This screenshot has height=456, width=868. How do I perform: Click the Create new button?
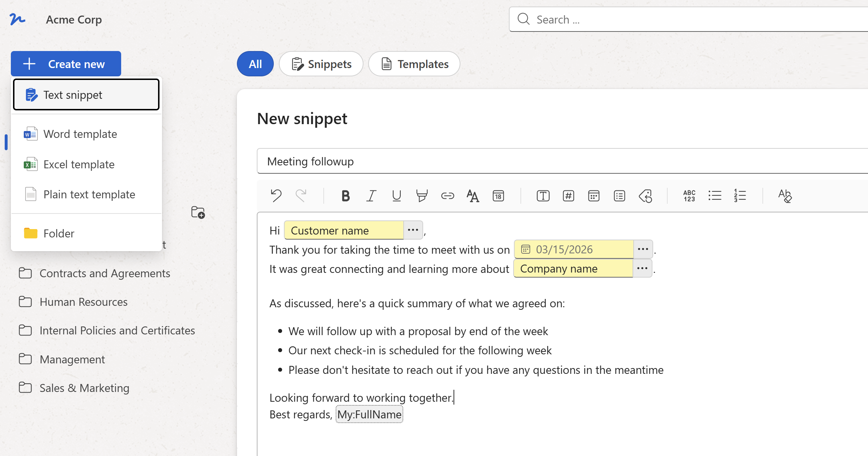(66, 64)
